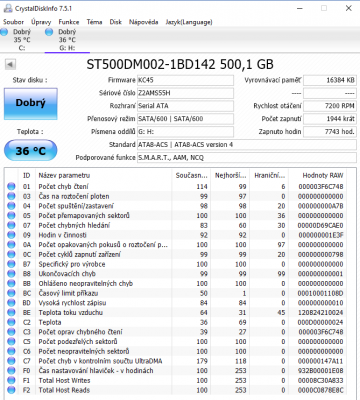The image size is (360, 400).
Task: Open the Jazyk(Language) menu
Action: click(x=189, y=22)
